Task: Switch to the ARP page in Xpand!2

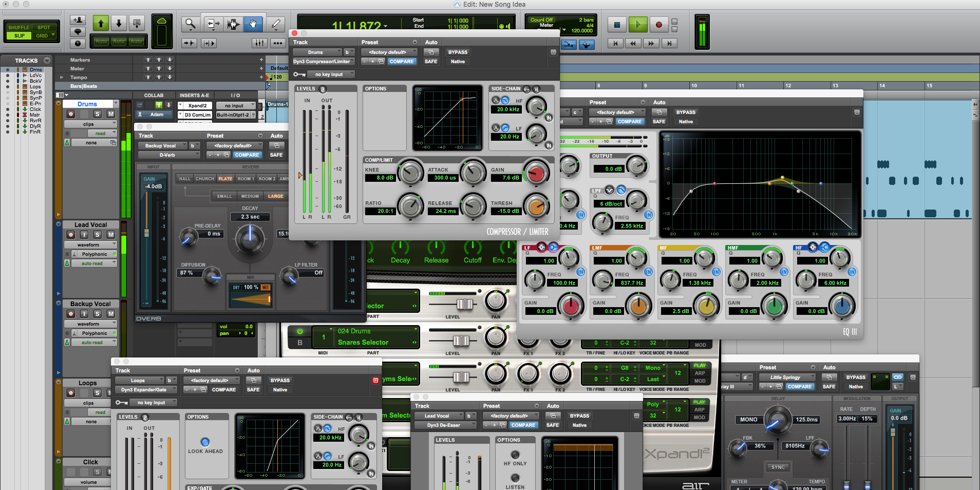Action: (x=700, y=373)
